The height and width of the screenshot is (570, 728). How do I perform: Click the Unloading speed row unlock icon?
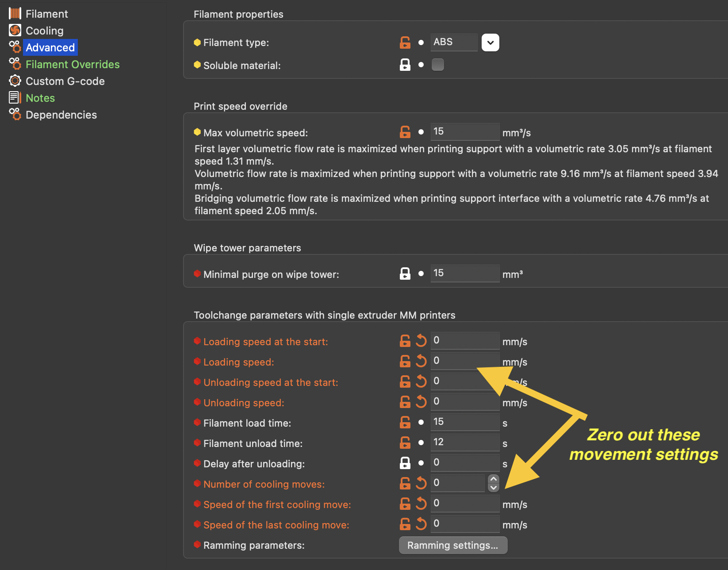click(405, 402)
